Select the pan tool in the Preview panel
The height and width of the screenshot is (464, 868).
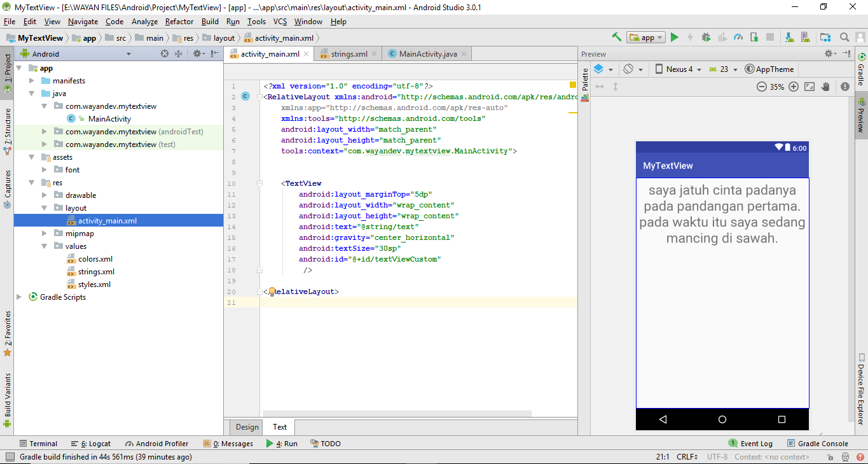[x=825, y=87]
